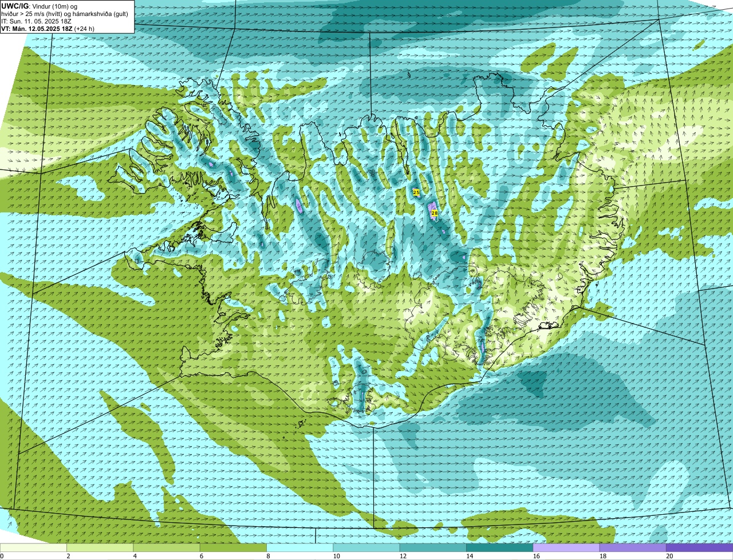The height and width of the screenshot is (560, 733).
Task: Click the colorbar tick label 10
Action: (x=336, y=556)
